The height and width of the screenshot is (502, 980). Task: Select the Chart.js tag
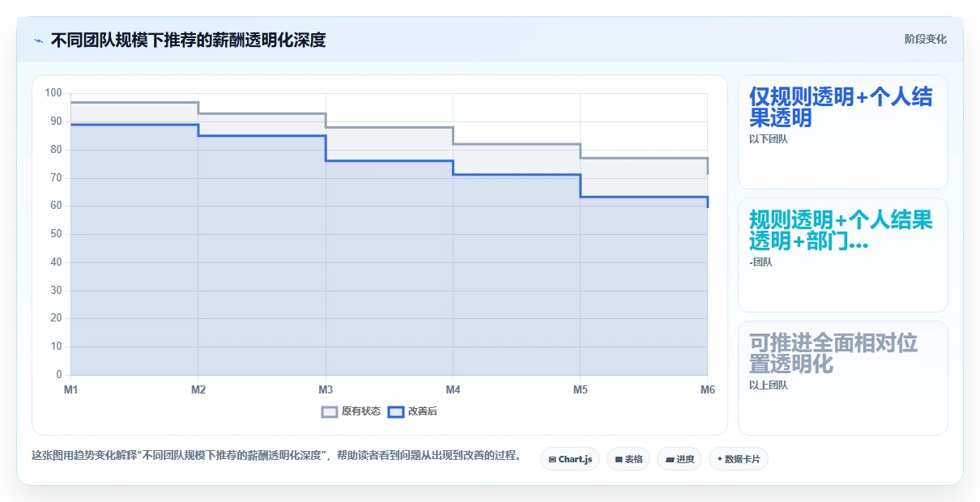coord(570,459)
